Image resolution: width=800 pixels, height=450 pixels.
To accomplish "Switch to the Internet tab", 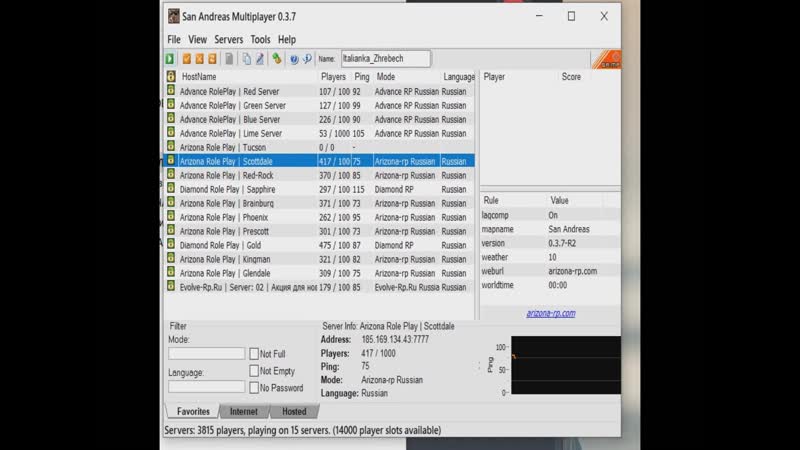I will click(x=243, y=411).
